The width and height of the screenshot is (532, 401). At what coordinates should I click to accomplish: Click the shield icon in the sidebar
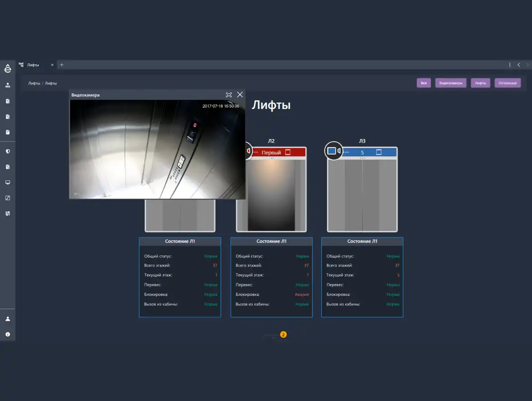8,151
